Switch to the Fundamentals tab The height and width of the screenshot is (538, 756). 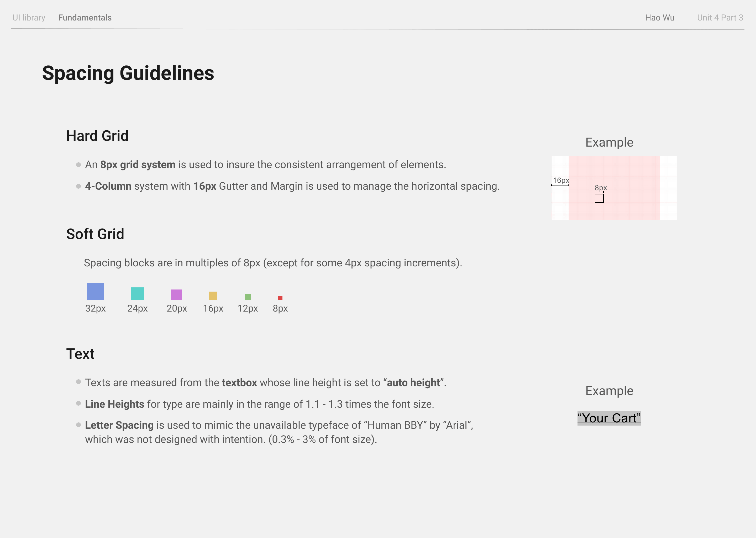(x=85, y=18)
